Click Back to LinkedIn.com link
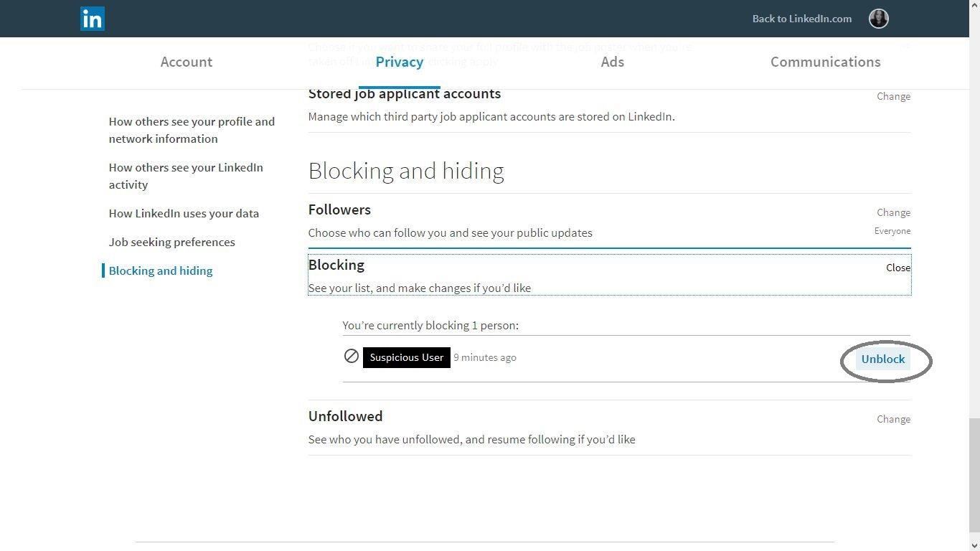Screen dimensions: 980x551 tap(802, 19)
